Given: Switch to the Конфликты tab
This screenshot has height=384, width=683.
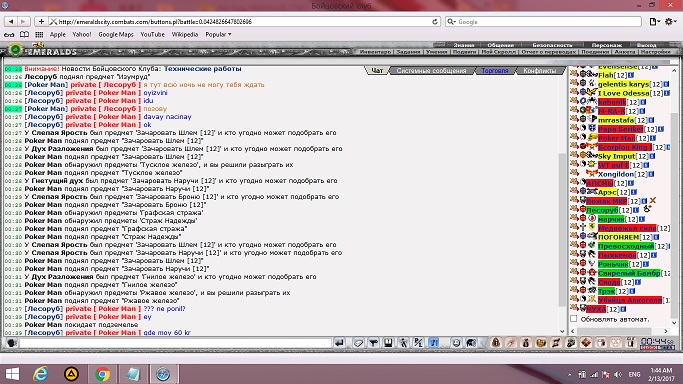Looking at the screenshot, I should click(540, 71).
